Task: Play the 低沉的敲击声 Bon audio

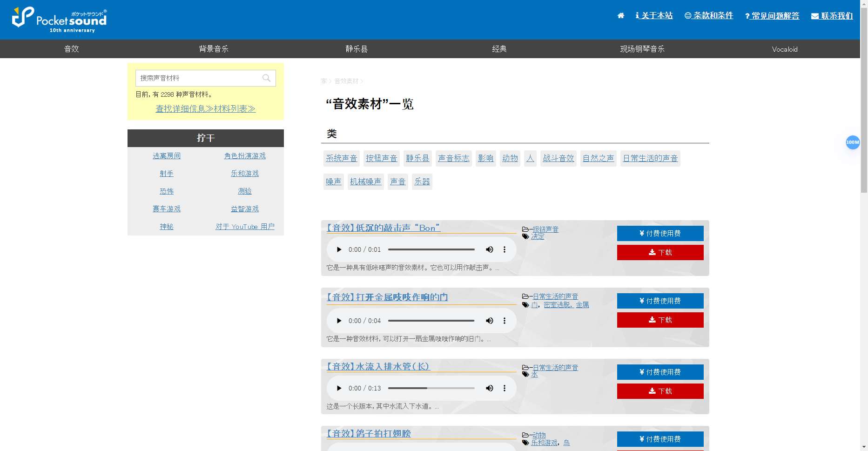Action: pyautogui.click(x=339, y=249)
